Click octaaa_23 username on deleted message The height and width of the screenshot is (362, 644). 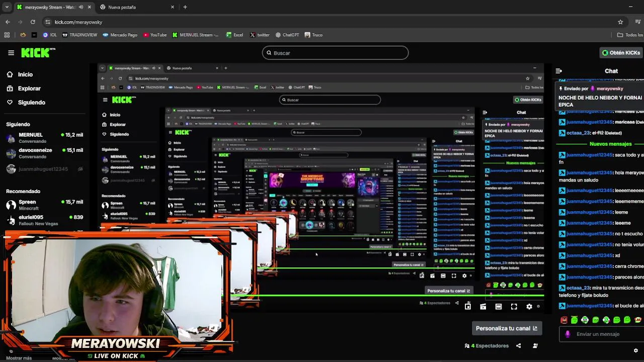point(578,133)
